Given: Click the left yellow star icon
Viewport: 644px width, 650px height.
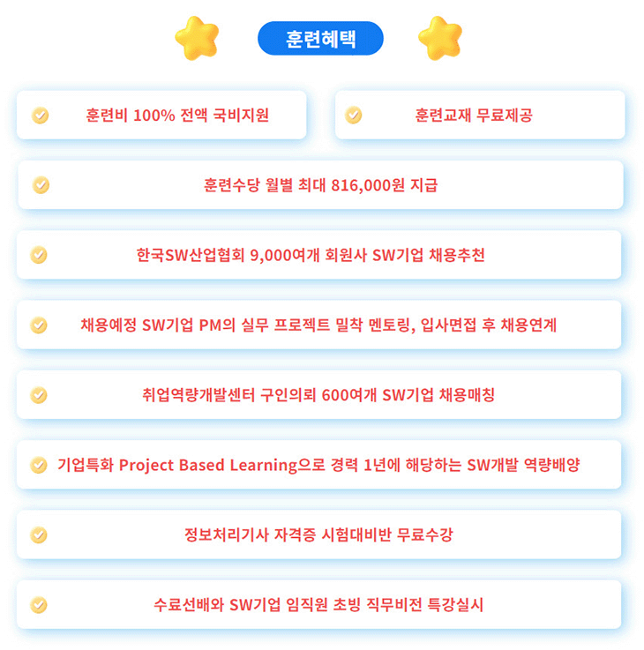Looking at the screenshot, I should [x=197, y=38].
